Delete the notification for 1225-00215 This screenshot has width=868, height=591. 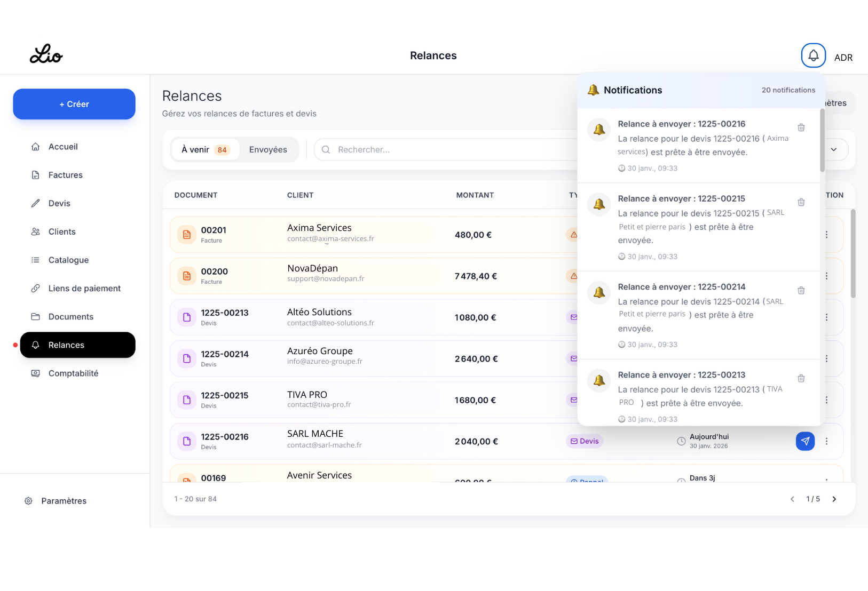coord(801,202)
